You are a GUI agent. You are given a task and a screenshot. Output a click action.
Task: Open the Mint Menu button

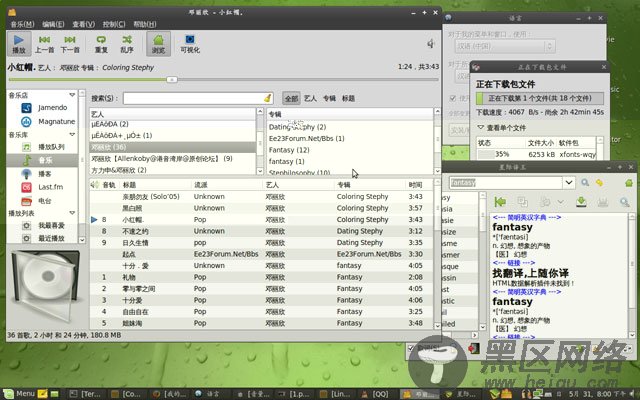tap(19, 394)
